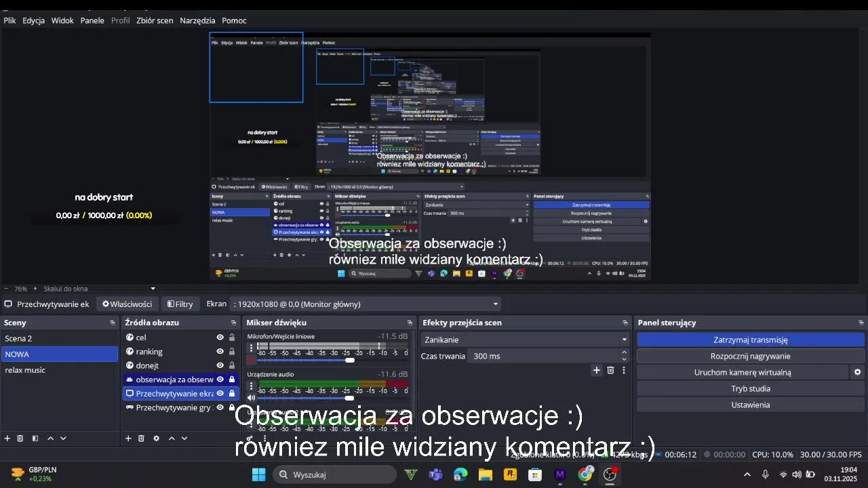Mute Urządzenie audio speaker button

[x=252, y=398]
